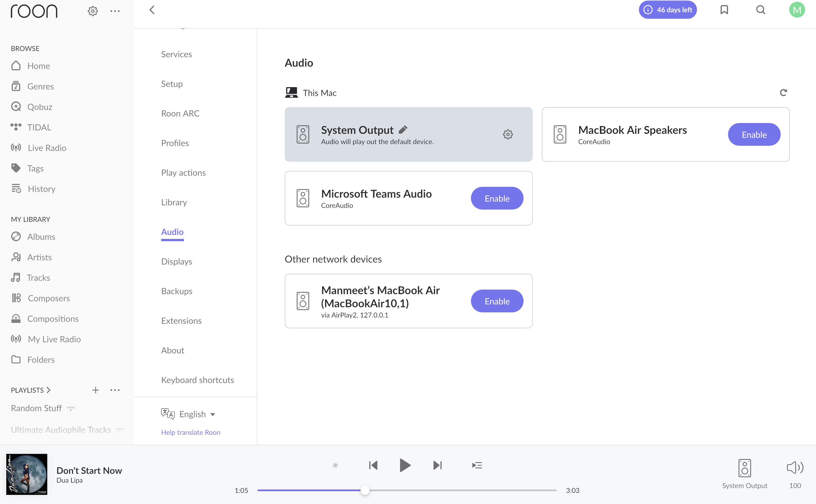Enable Microsoft Teams Audio
This screenshot has height=504, width=816.
click(497, 198)
